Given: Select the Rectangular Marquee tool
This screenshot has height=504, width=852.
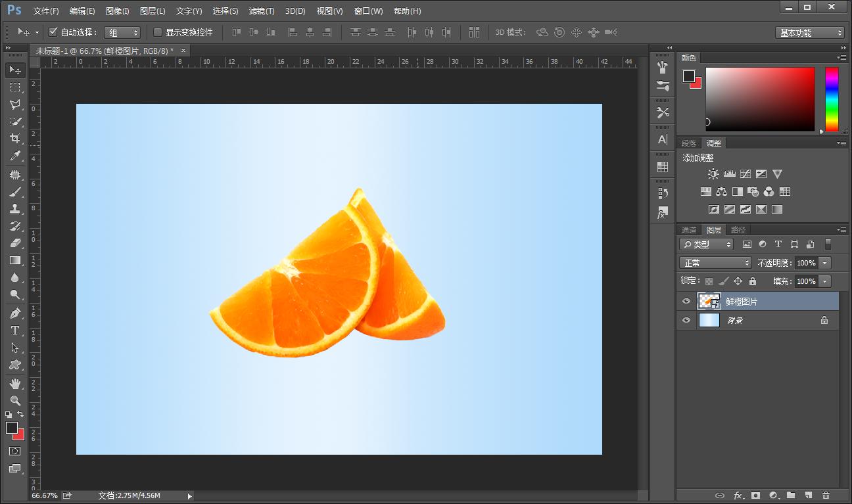Looking at the screenshot, I should coord(14,87).
